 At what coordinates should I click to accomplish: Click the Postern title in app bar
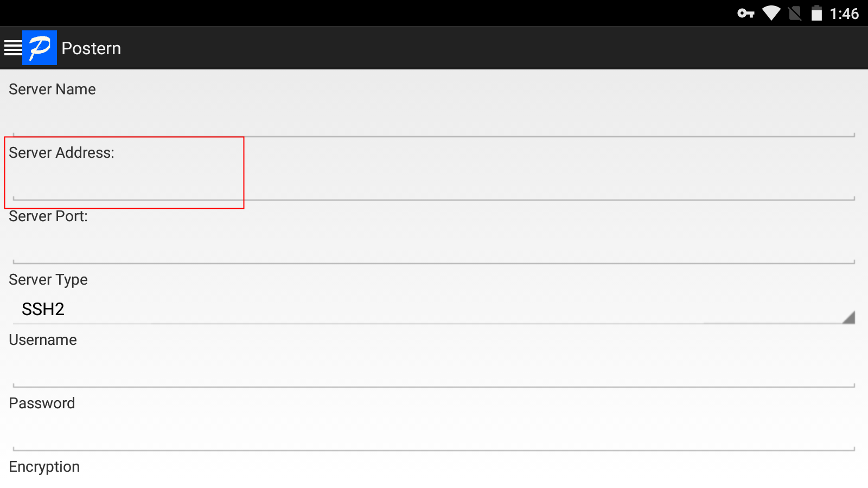(91, 48)
